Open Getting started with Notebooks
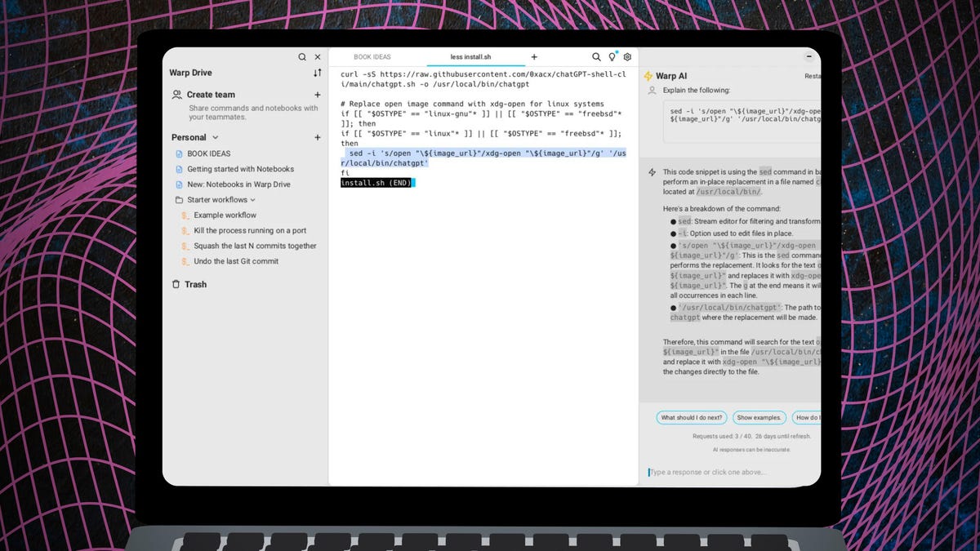 tap(240, 169)
